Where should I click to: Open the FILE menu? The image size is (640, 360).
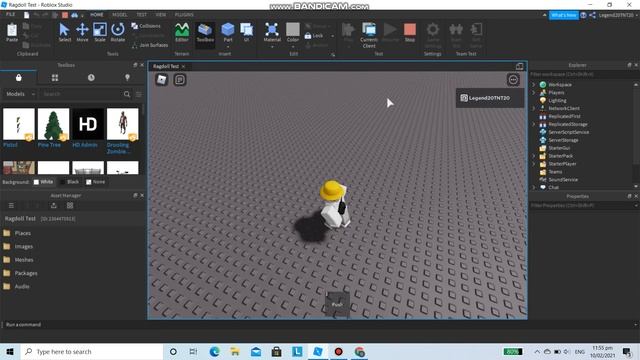pyautogui.click(x=10, y=15)
